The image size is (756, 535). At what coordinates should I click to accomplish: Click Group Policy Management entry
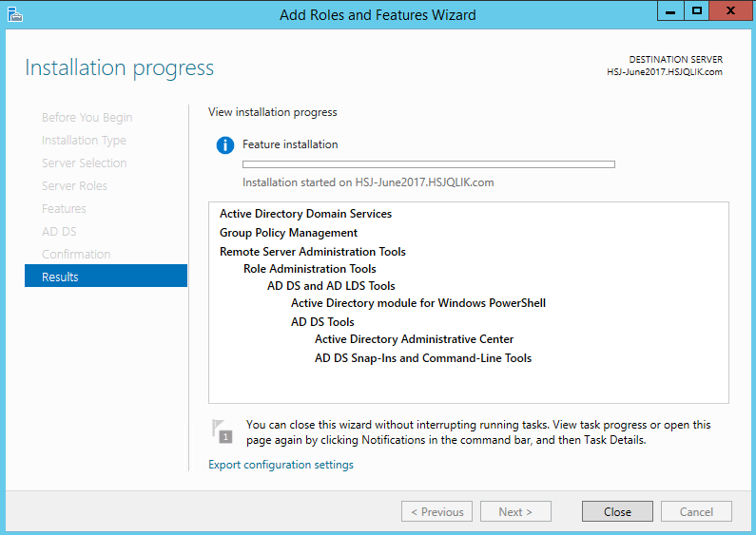(288, 233)
